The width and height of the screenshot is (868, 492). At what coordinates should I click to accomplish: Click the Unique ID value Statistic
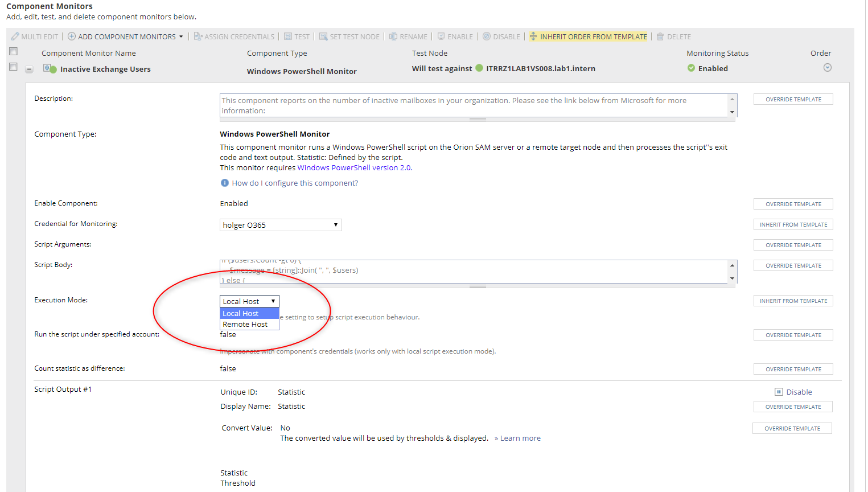tap(291, 392)
